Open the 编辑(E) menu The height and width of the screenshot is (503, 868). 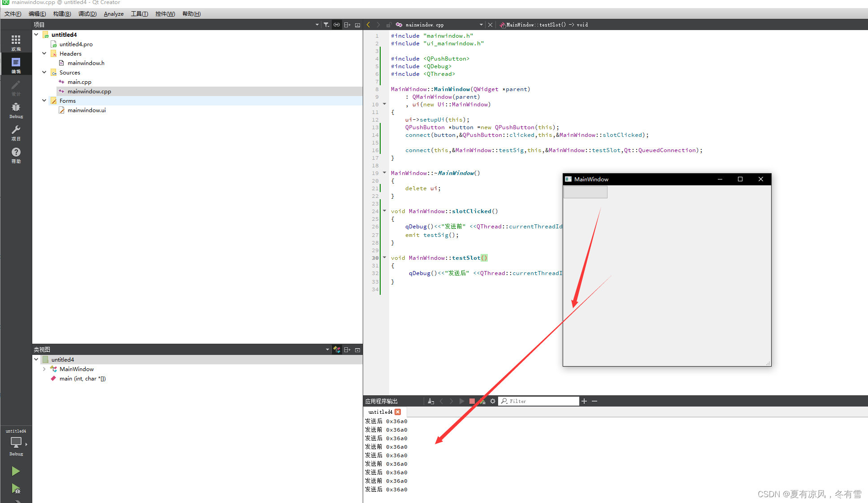(x=37, y=14)
